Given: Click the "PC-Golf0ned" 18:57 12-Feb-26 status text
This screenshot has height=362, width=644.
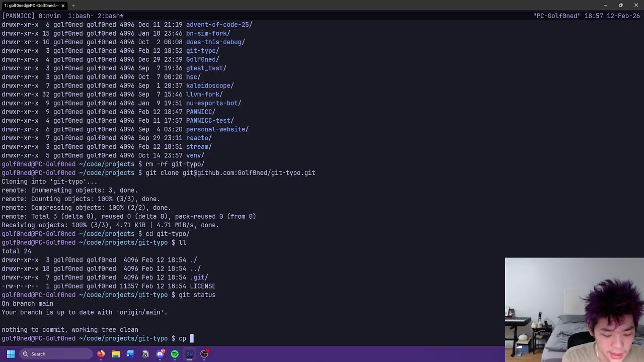Looking at the screenshot, I should 587,16.
